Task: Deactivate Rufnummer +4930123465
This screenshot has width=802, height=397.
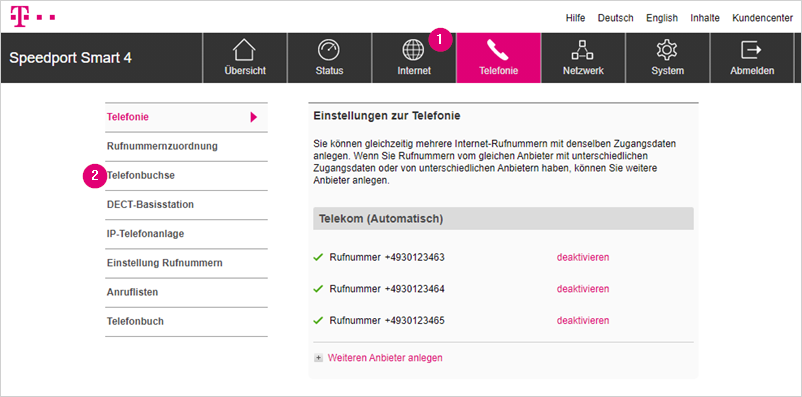Action: point(583,321)
